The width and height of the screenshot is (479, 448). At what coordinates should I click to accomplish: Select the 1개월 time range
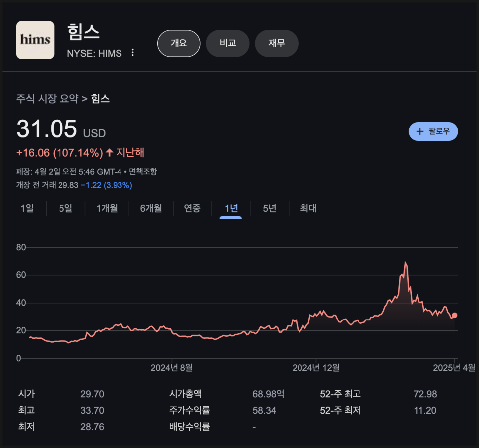coord(107,208)
